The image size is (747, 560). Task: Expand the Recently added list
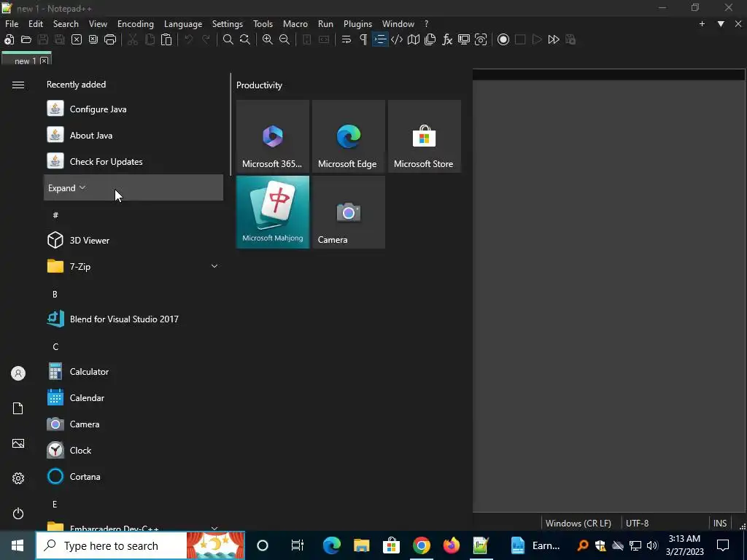point(133,187)
